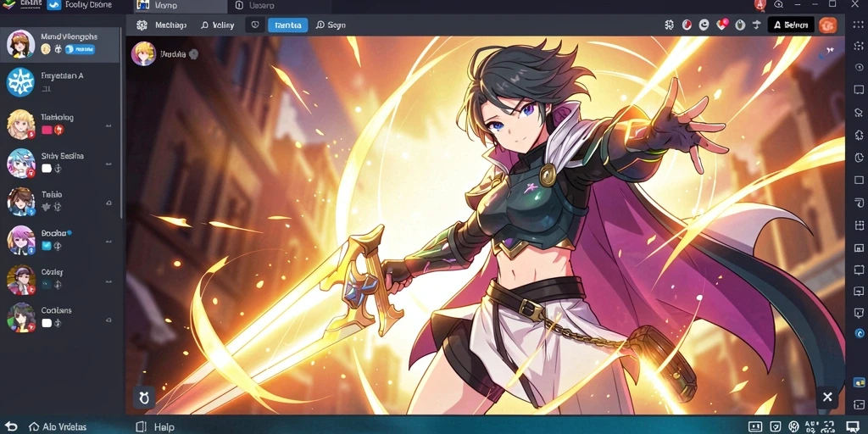Click the black Belnon button
Screen dimensions: 868x434
(x=791, y=25)
